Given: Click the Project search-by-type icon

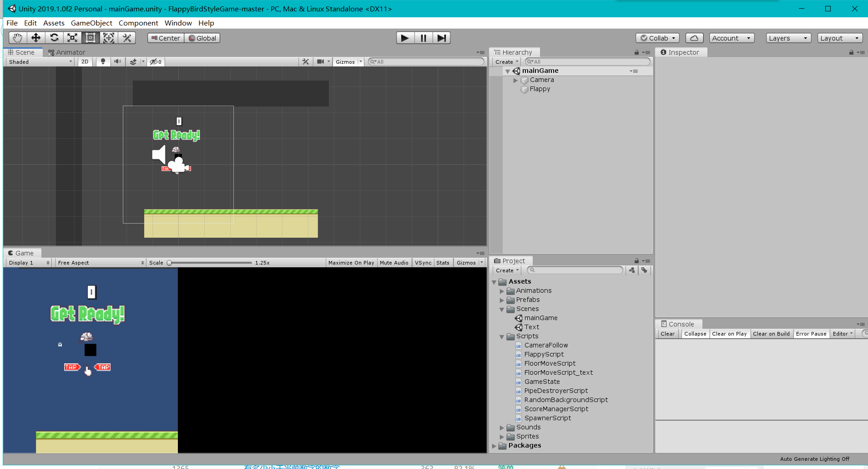Looking at the screenshot, I should pyautogui.click(x=632, y=270).
